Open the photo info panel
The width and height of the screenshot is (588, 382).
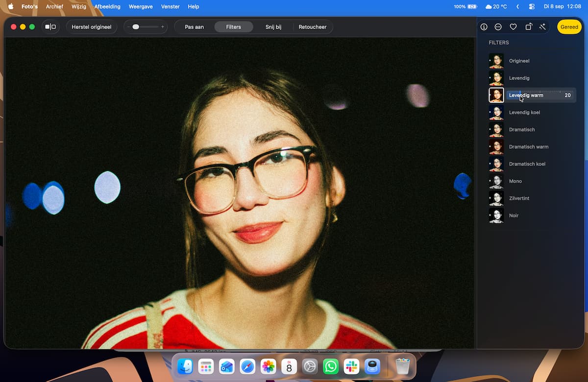point(484,27)
